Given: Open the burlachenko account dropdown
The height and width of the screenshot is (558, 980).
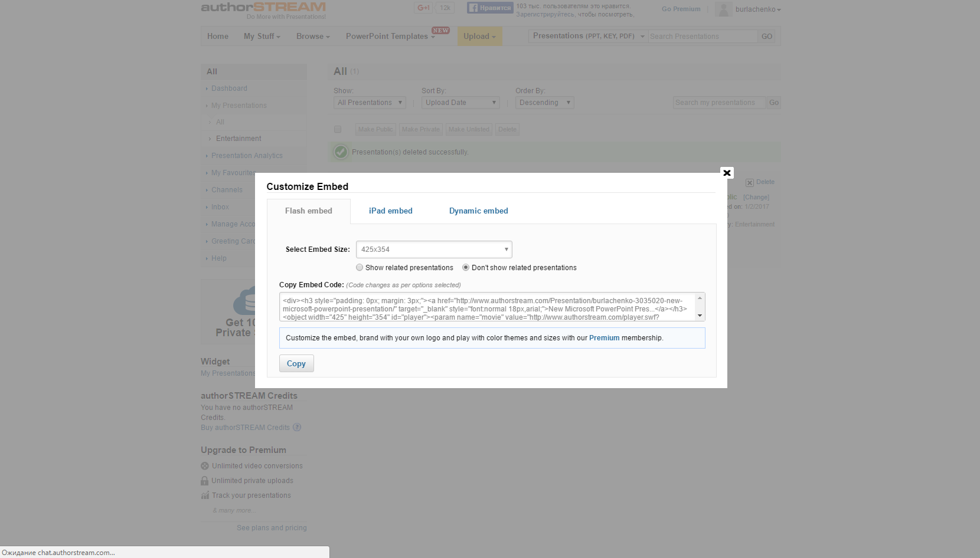Looking at the screenshot, I should tap(758, 9).
